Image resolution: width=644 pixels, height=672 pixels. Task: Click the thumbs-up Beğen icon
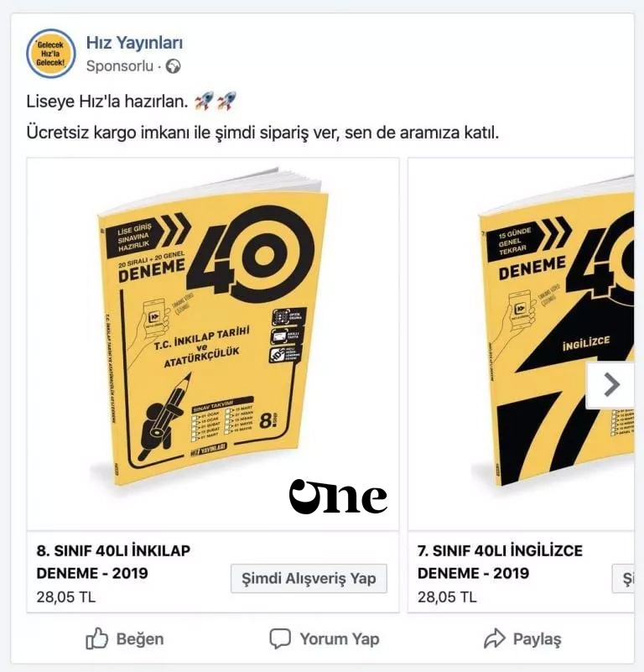coord(96,638)
